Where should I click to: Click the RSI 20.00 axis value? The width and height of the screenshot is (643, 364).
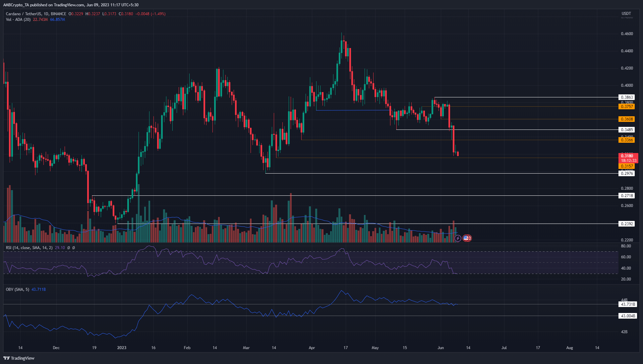626,279
